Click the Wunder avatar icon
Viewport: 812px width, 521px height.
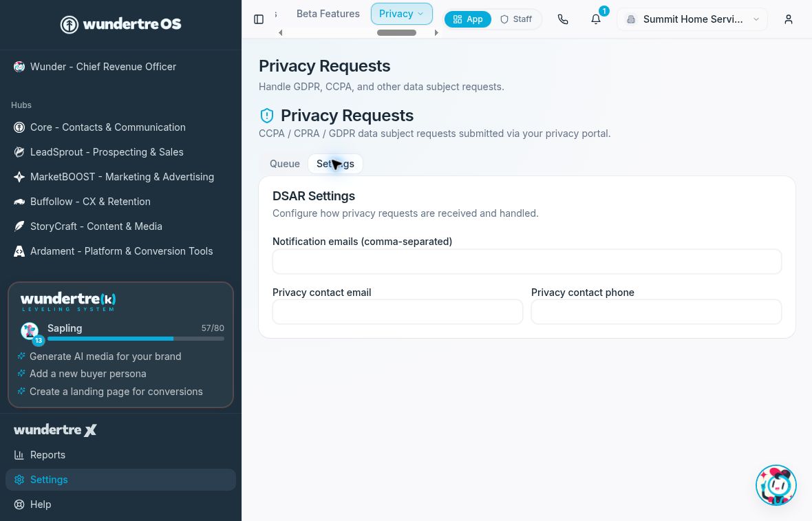point(19,67)
